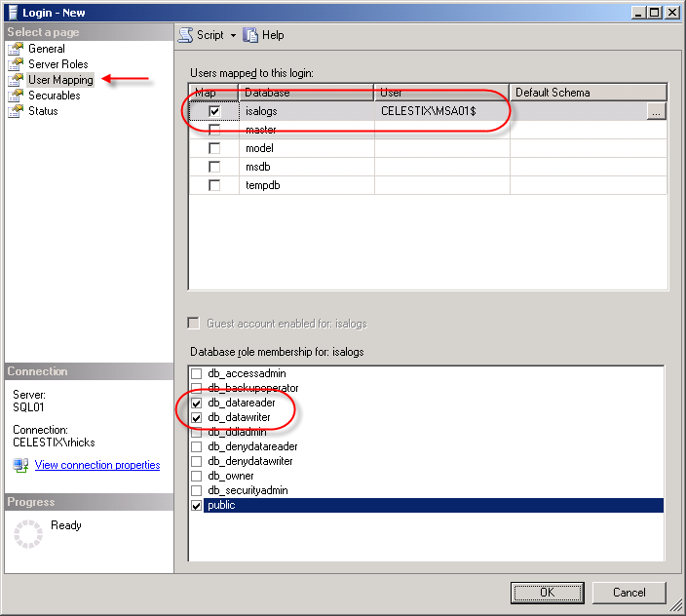Select the tempdb database row

263,185
